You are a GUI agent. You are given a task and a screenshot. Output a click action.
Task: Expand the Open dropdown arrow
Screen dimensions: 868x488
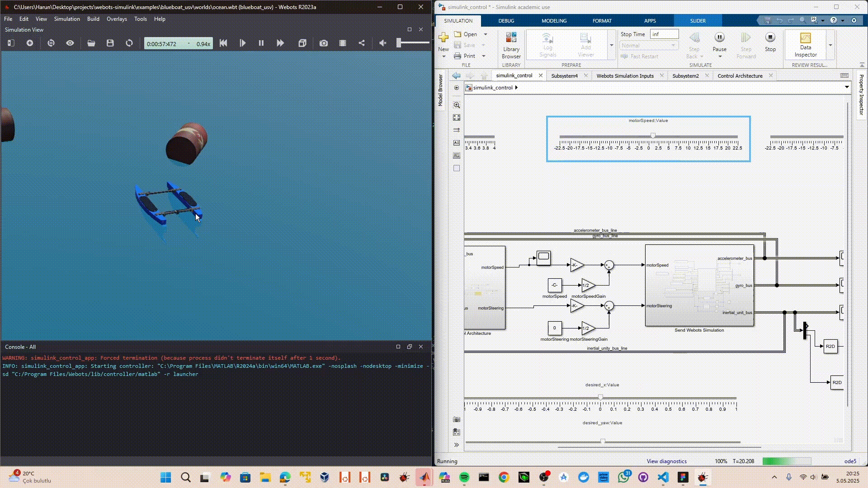(486, 34)
